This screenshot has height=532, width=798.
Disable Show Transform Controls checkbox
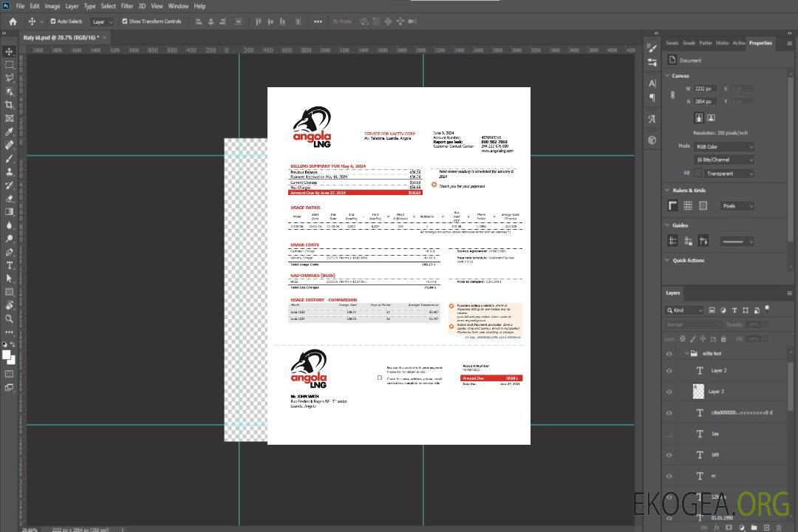pyautogui.click(x=125, y=21)
